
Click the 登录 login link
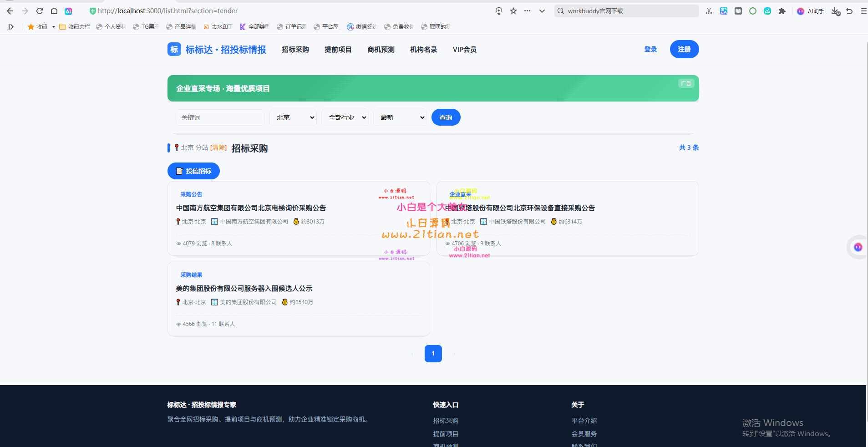(x=650, y=49)
